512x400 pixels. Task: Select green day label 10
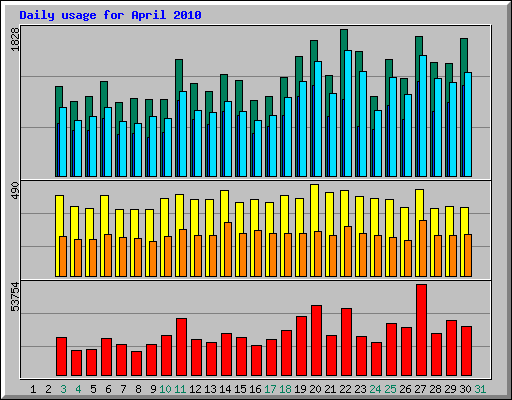point(165,389)
